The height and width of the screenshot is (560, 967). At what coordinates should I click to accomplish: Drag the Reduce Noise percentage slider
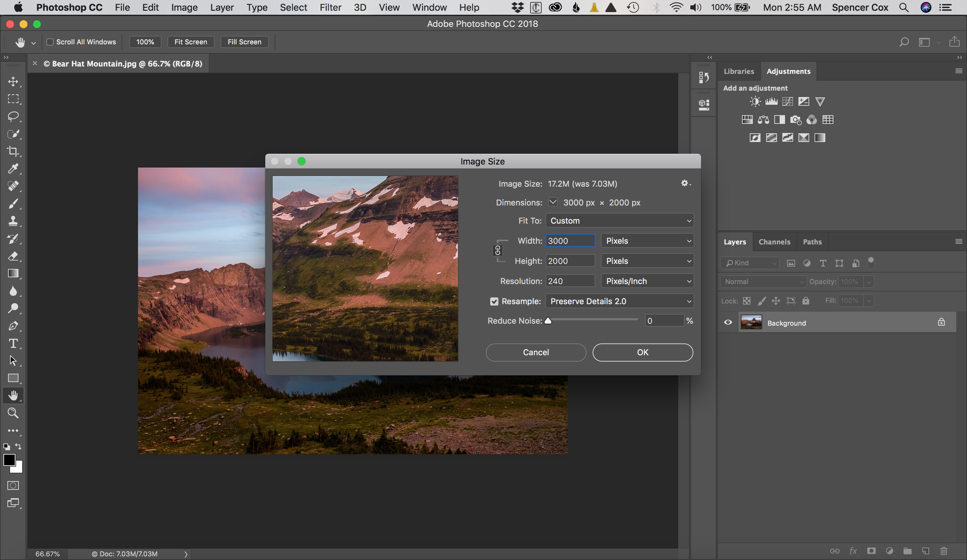[x=548, y=321]
